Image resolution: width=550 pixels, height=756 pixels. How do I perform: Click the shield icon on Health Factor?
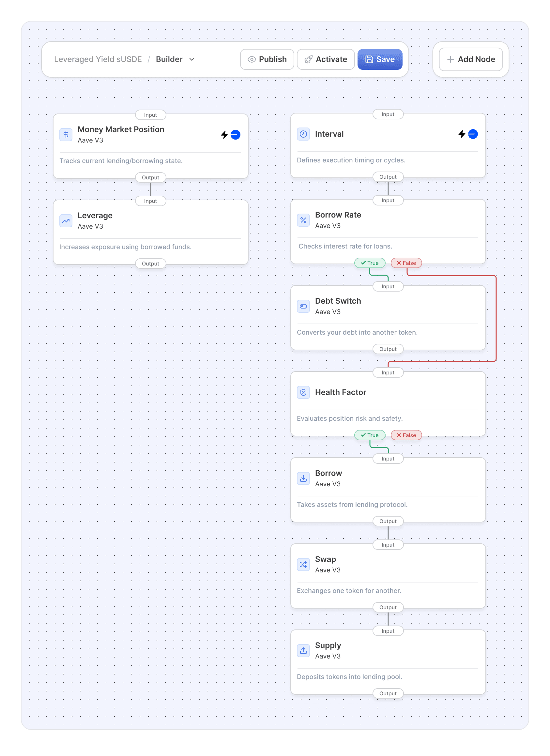point(303,392)
